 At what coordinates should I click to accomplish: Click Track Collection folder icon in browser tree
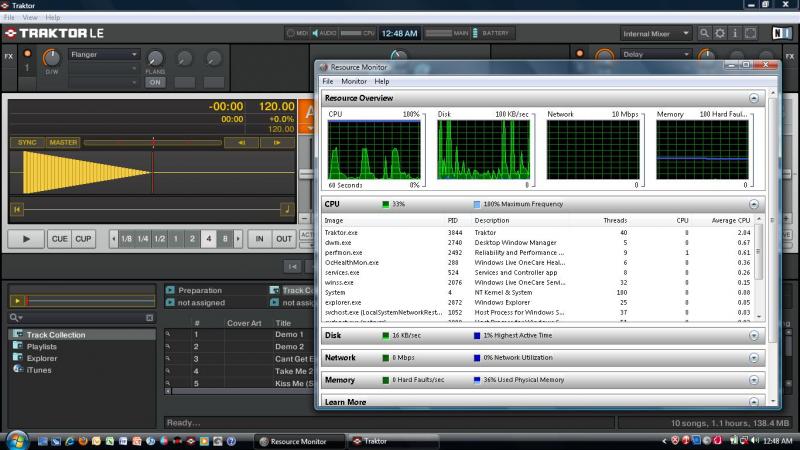point(18,334)
